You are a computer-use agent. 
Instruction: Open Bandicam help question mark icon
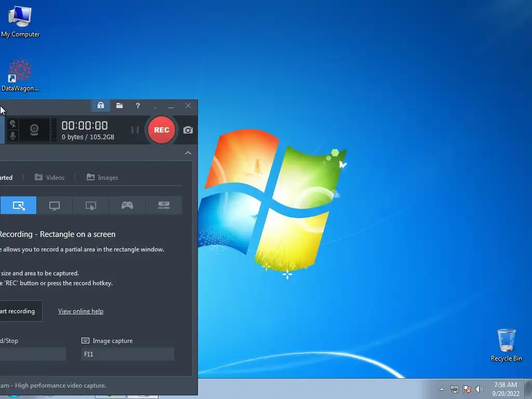click(138, 105)
